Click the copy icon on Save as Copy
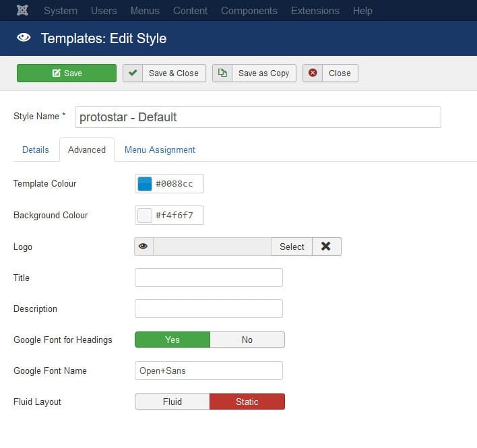Image resolution: width=477 pixels, height=448 pixels. (x=222, y=73)
